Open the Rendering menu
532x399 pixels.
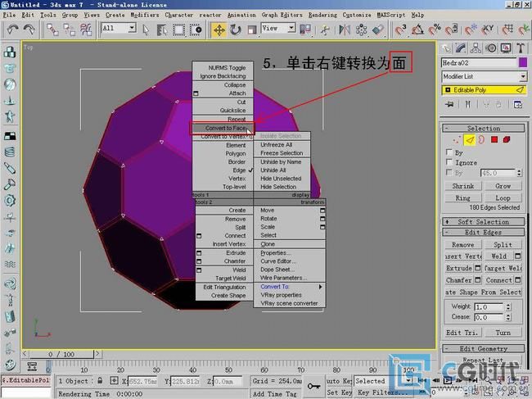322,15
